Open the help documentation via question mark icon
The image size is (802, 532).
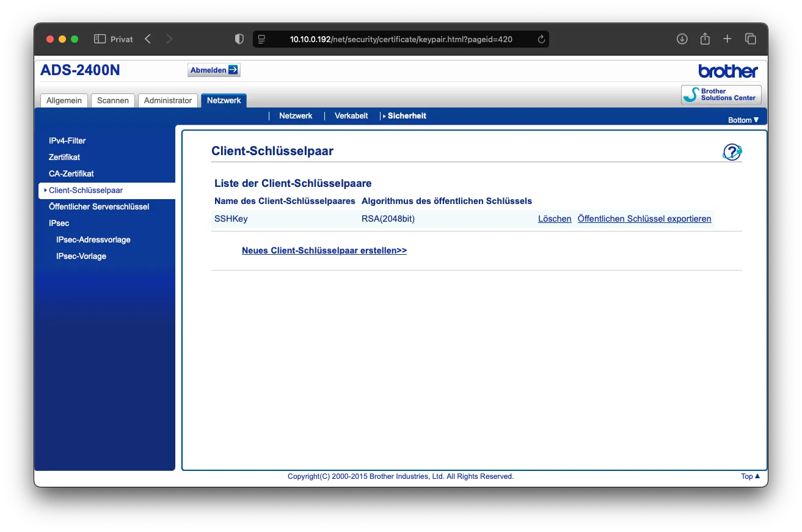[732, 151]
